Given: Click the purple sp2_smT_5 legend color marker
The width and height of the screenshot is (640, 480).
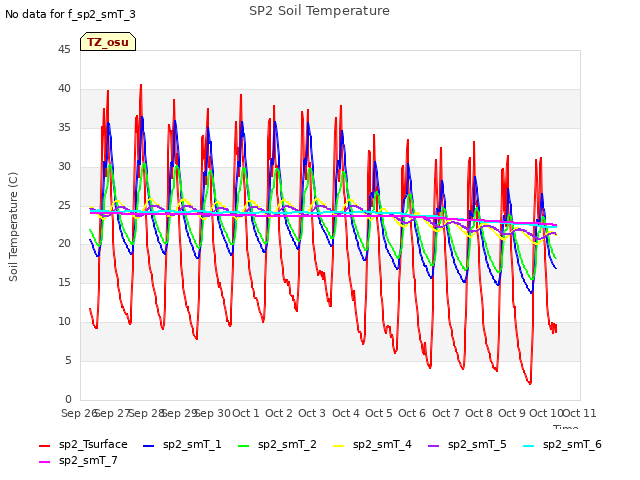Looking at the screenshot, I should pos(434,446).
